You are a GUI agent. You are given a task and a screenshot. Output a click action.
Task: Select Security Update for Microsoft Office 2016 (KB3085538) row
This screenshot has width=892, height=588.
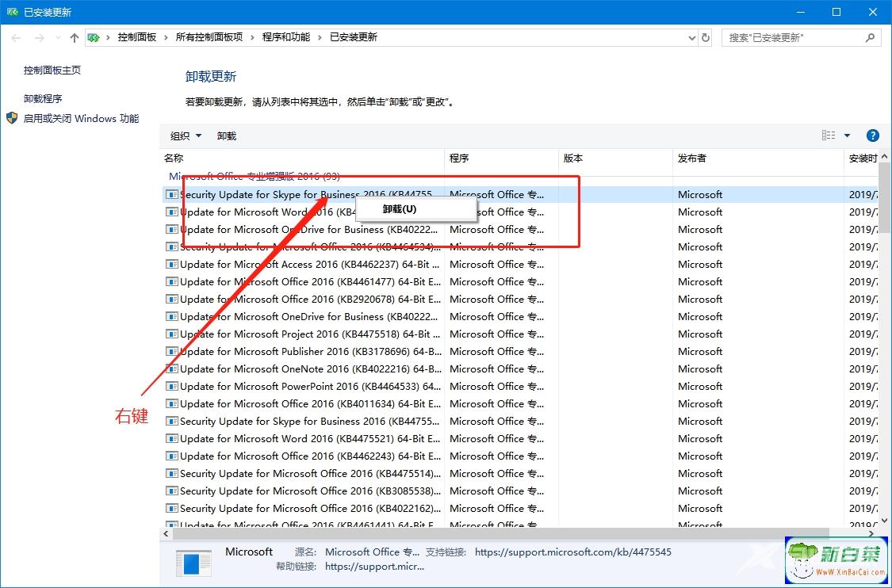519,491
